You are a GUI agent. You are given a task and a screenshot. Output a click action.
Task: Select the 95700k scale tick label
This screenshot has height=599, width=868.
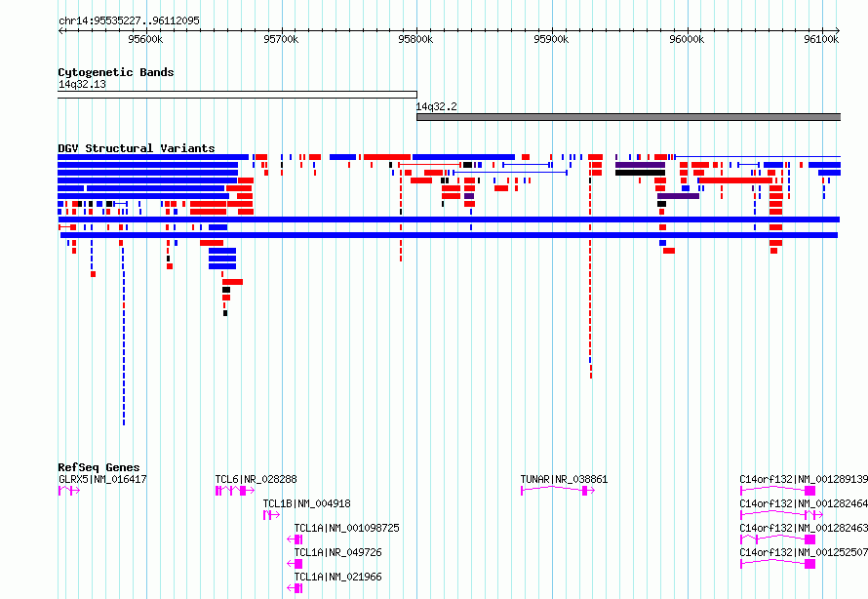coord(281,39)
